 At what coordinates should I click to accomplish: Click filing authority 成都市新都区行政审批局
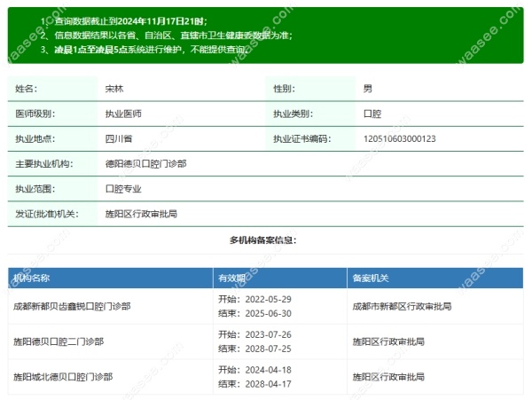tap(402, 306)
